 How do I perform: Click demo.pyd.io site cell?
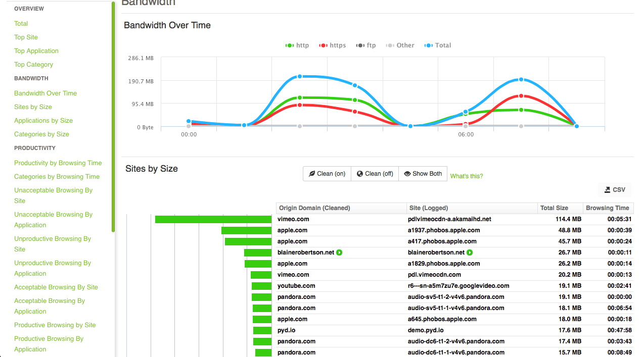click(x=426, y=330)
